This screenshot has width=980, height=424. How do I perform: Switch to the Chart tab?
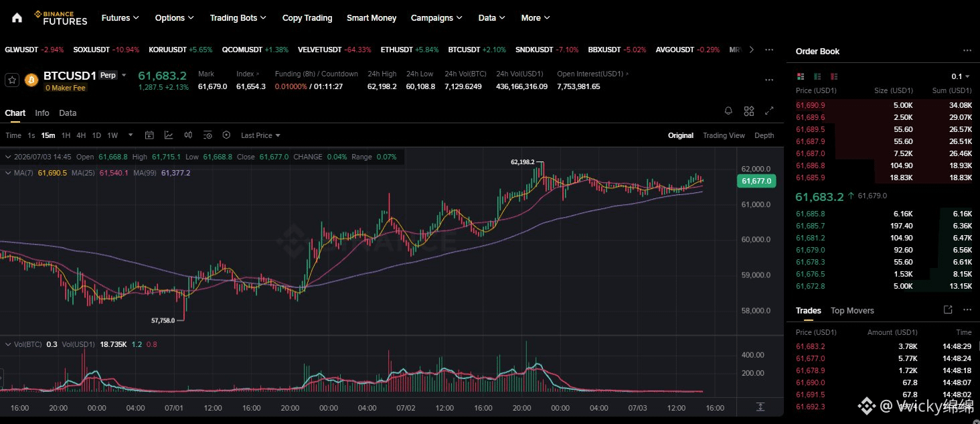15,113
